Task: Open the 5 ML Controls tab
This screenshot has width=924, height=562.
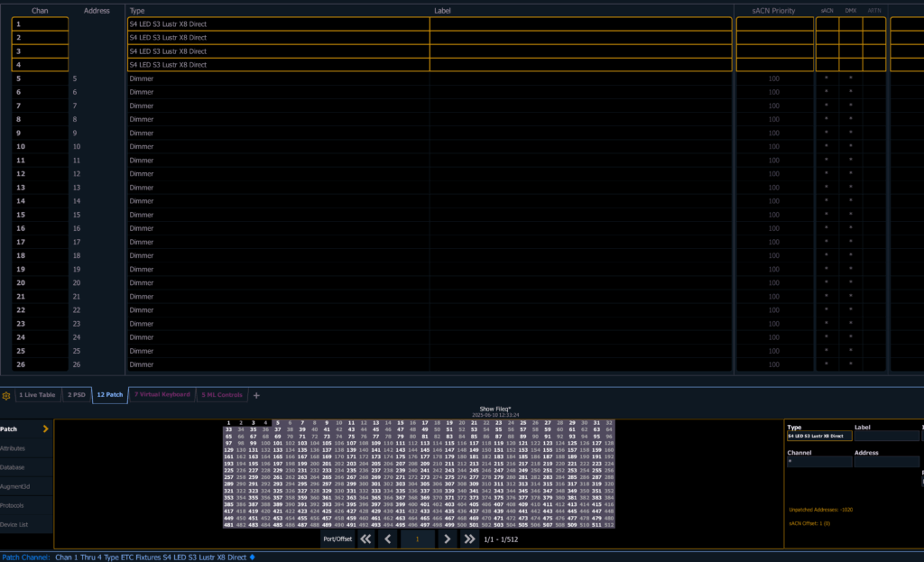Action: (x=222, y=395)
